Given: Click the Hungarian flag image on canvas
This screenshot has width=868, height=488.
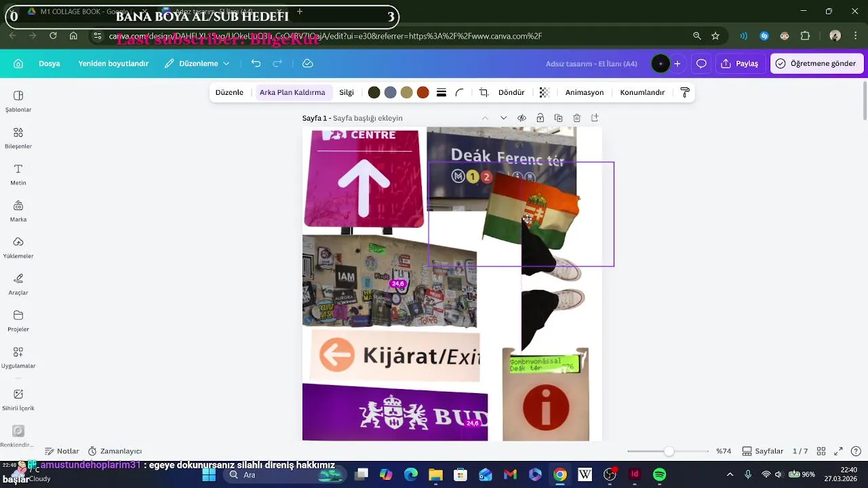Looking at the screenshot, I should (531, 211).
